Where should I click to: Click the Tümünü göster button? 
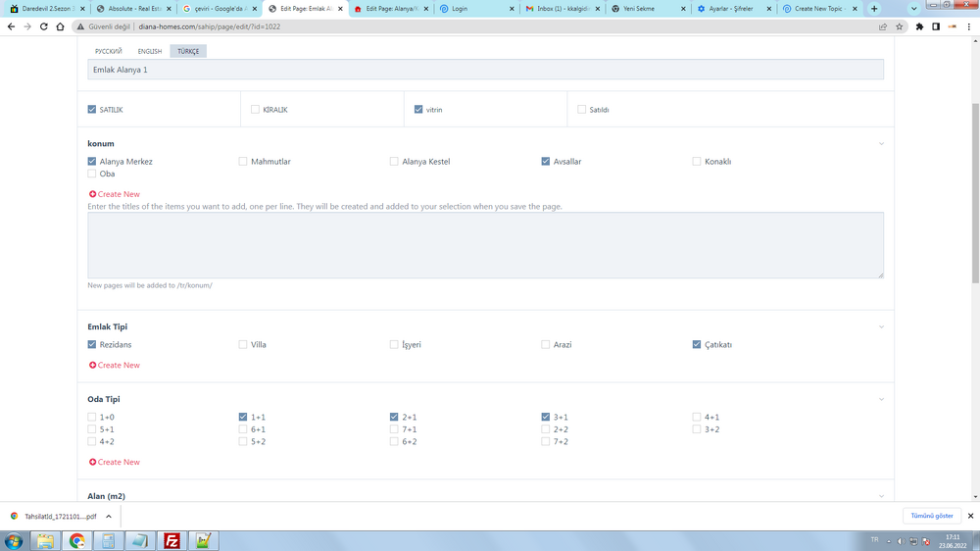coord(931,516)
